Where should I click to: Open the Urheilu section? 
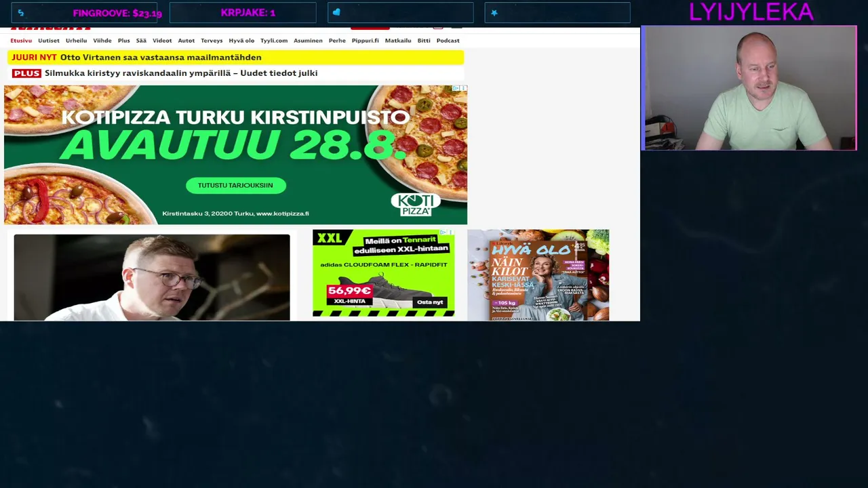(x=76, y=41)
